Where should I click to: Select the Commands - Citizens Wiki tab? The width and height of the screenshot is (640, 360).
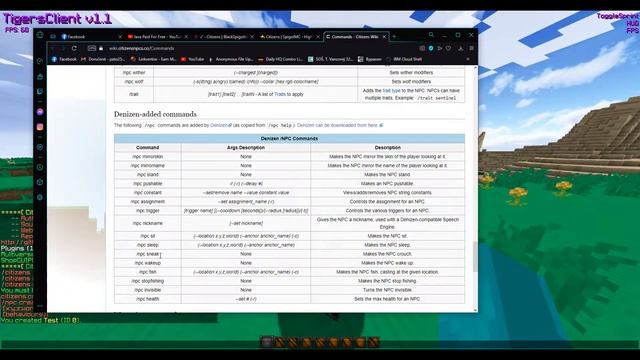click(356, 37)
